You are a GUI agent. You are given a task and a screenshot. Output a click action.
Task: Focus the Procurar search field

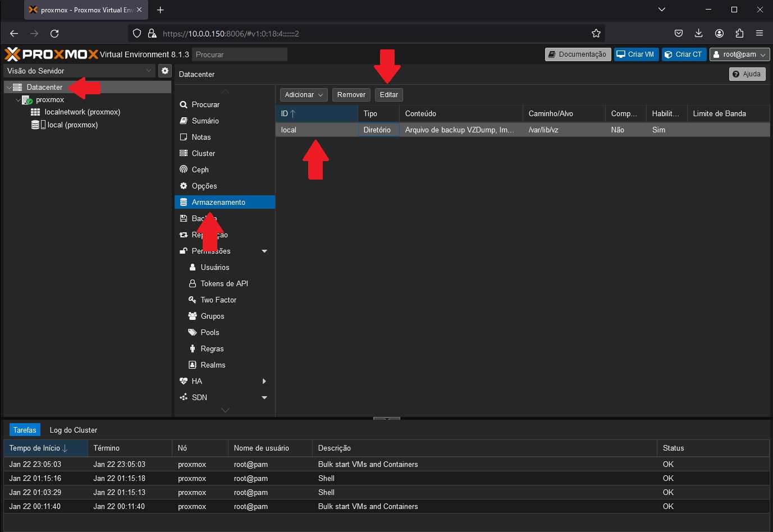[240, 54]
